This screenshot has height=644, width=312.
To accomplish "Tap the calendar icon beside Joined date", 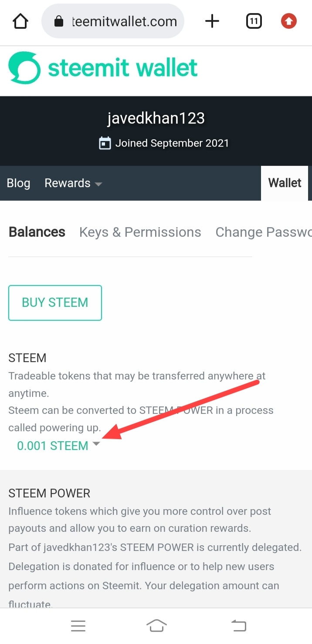I will click(105, 143).
